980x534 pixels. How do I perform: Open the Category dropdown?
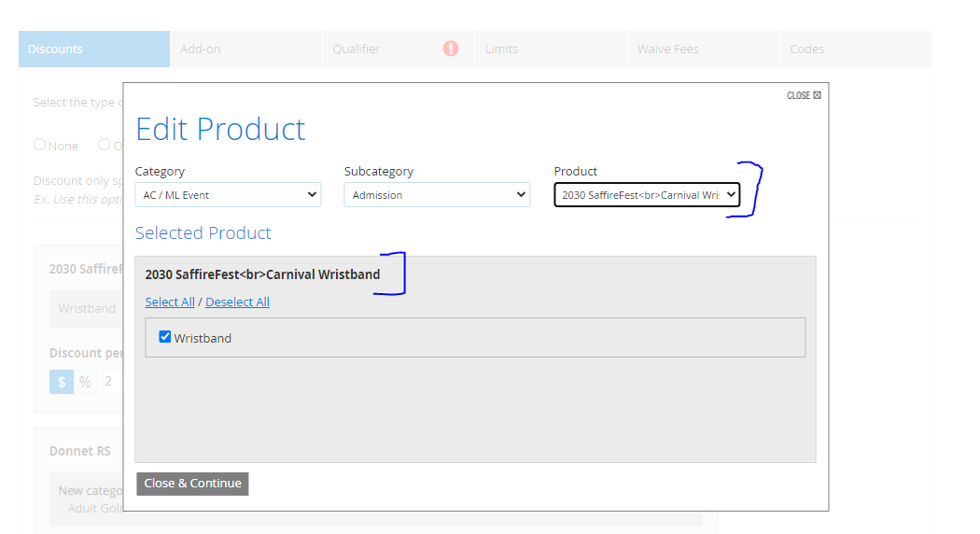228,195
